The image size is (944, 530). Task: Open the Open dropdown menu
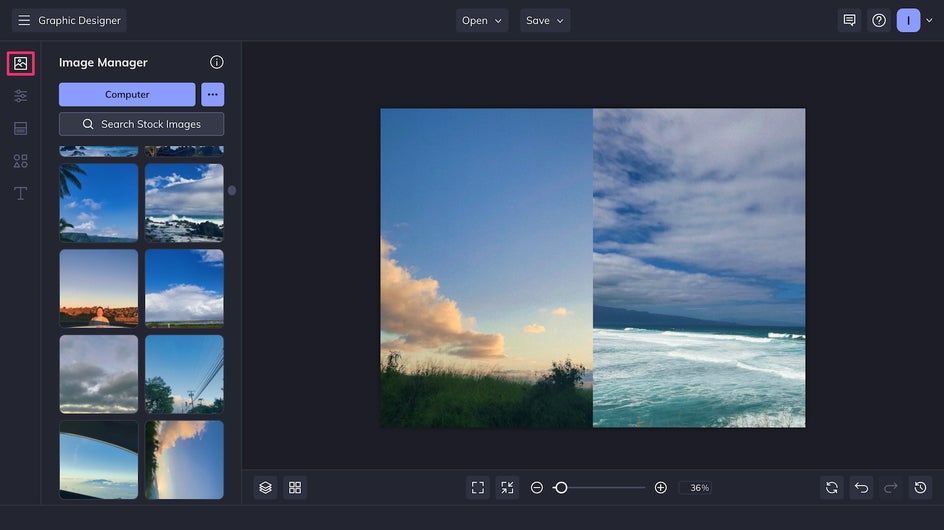pos(482,20)
